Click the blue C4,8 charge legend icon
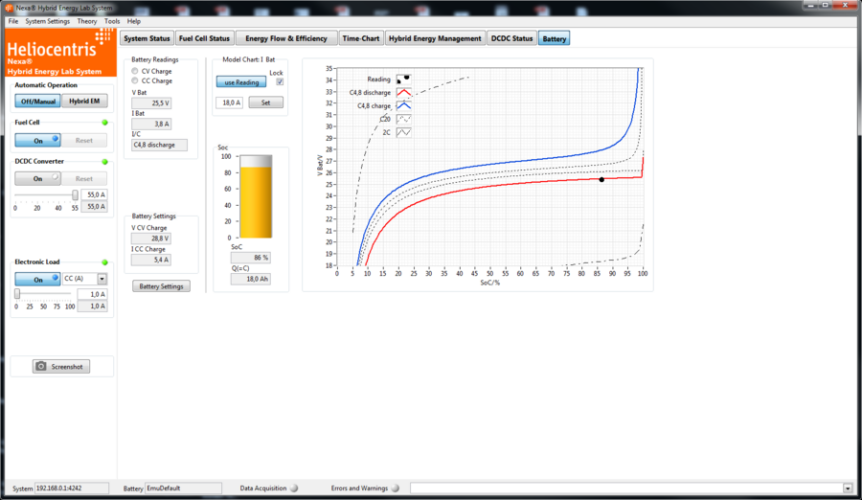Screen dimensions: 862x500 [404, 105]
